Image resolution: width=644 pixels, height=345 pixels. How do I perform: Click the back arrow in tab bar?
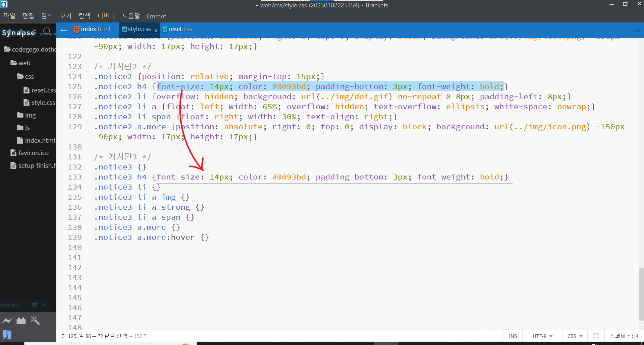pos(64,30)
